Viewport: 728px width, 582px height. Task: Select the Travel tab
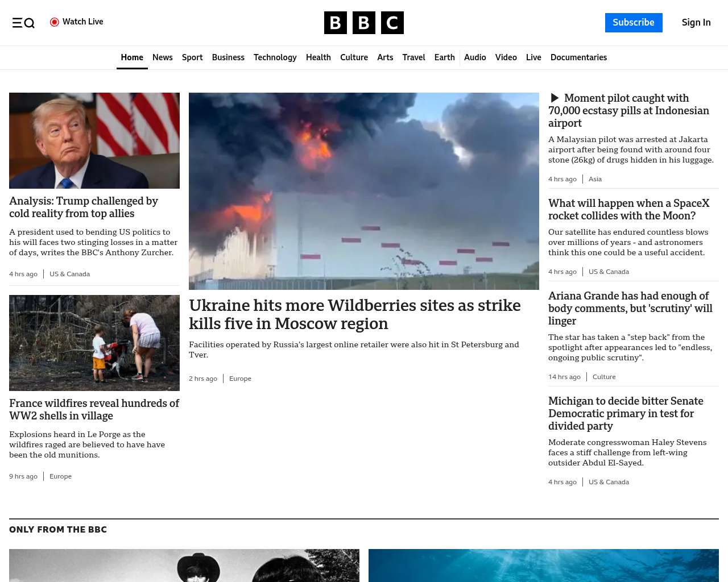point(413,57)
